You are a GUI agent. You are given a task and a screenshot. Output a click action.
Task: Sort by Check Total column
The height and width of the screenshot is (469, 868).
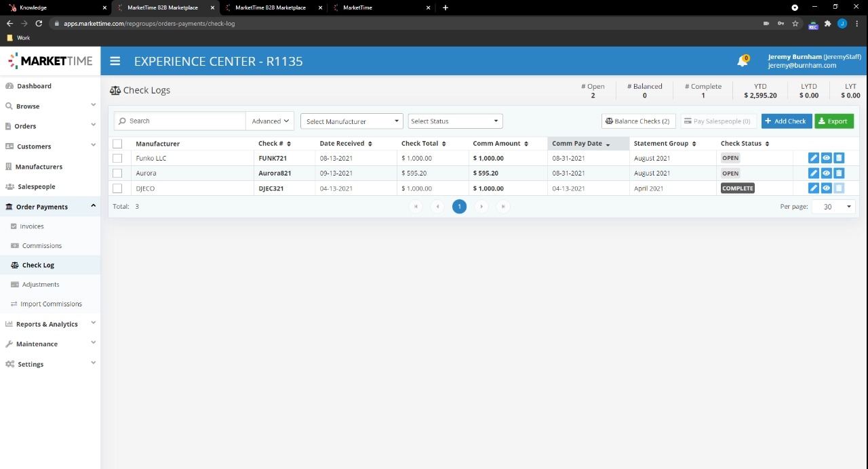point(423,144)
